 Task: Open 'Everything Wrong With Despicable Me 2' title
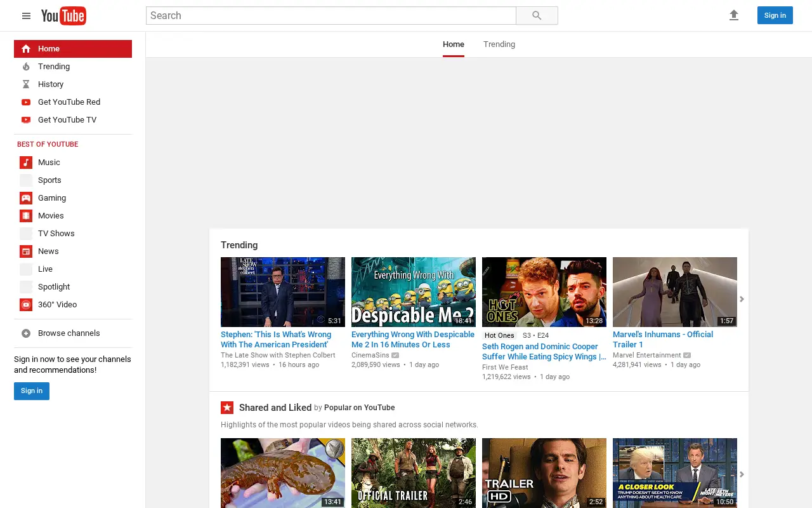(x=413, y=340)
